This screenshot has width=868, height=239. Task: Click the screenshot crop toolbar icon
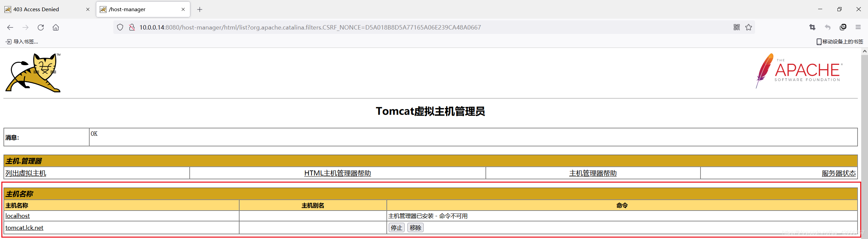tap(812, 27)
